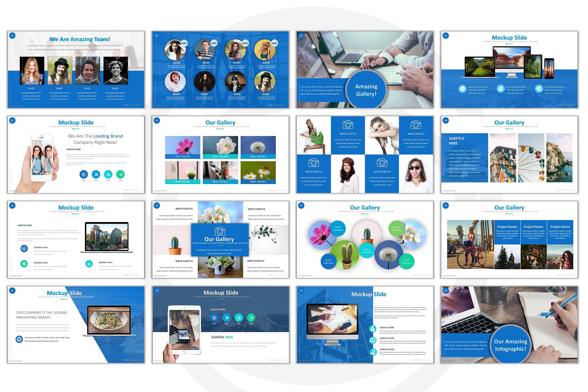Click the money bag icon

(x=373, y=329)
